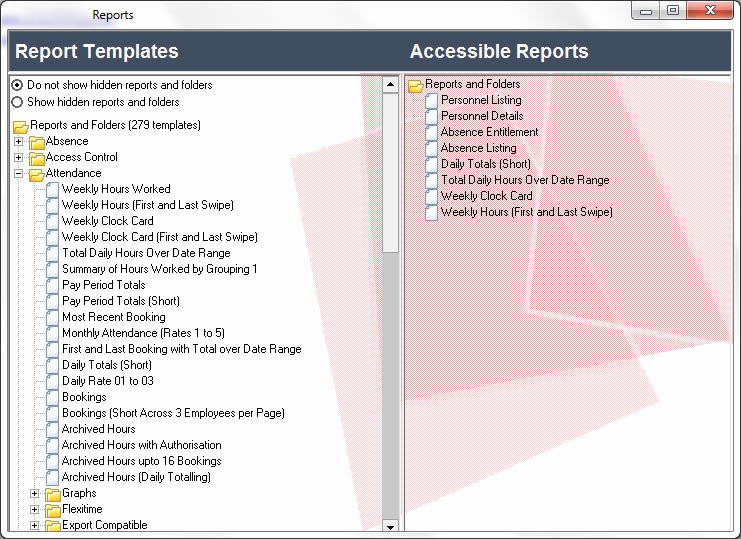The image size is (741, 539).
Task: Collapse the Attendance folder tree node
Action: (x=18, y=174)
